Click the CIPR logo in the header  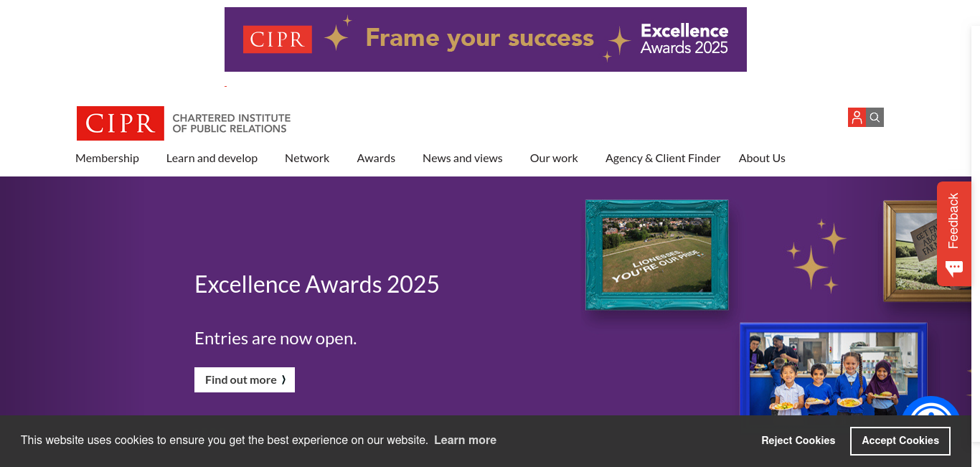(121, 123)
